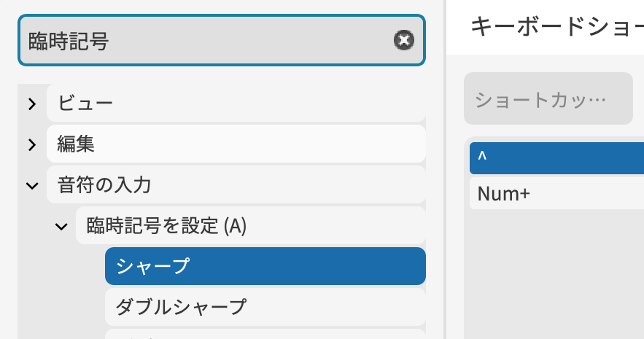Image resolution: width=644 pixels, height=339 pixels.
Task: Collapse the 臨時記号を設定 (A) group
Action: point(61,226)
